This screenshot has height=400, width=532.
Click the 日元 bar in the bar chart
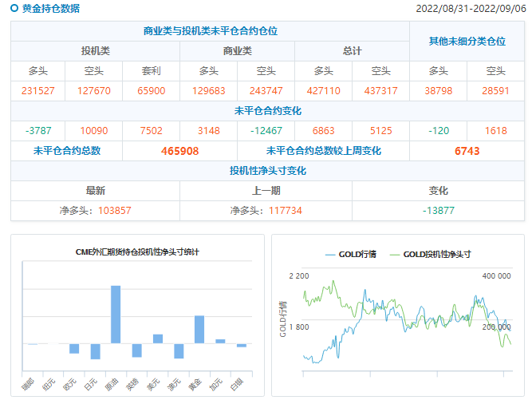tap(95, 351)
